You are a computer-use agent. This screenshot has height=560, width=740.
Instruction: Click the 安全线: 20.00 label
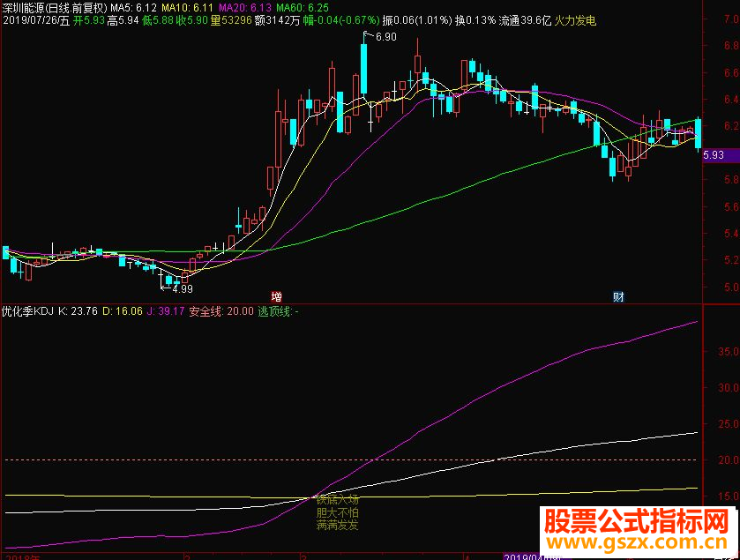click(x=221, y=311)
